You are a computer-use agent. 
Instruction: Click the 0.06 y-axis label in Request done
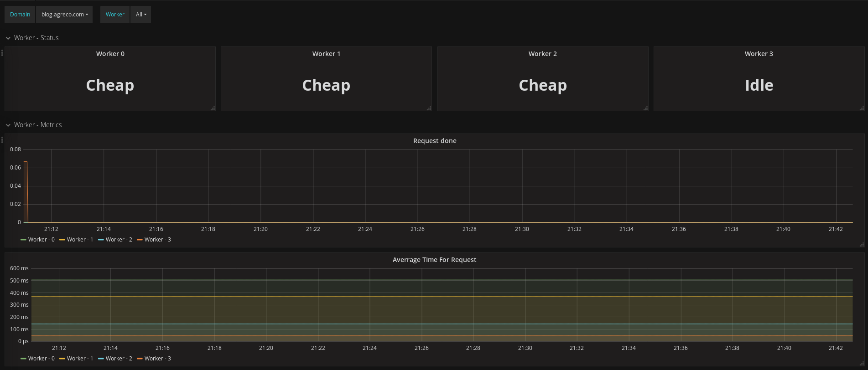coord(16,168)
